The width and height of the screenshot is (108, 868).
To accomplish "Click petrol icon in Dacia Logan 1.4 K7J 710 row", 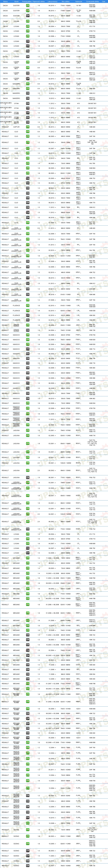I will tap(28, 26).
